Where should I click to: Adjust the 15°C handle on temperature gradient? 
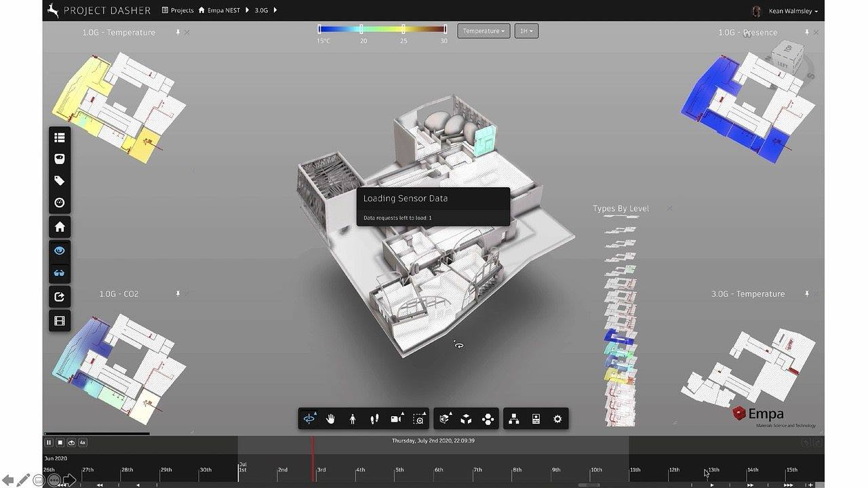point(319,29)
